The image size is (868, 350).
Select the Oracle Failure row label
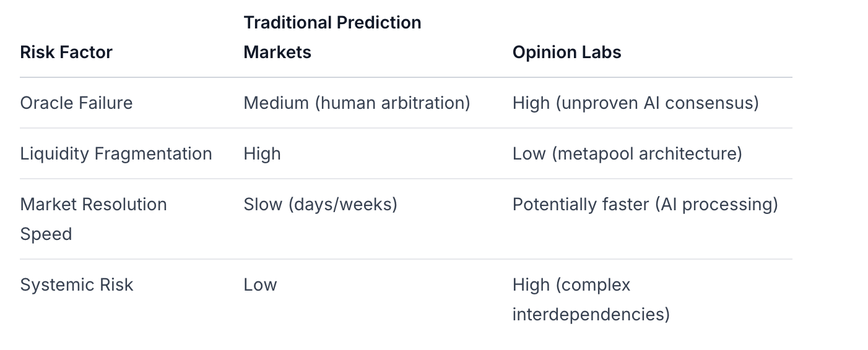pos(76,103)
